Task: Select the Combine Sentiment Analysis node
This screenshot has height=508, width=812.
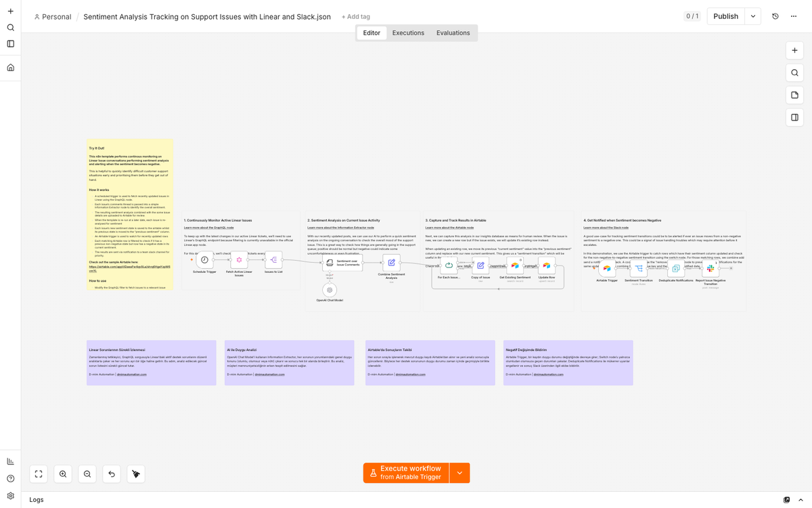Action: coord(391,262)
